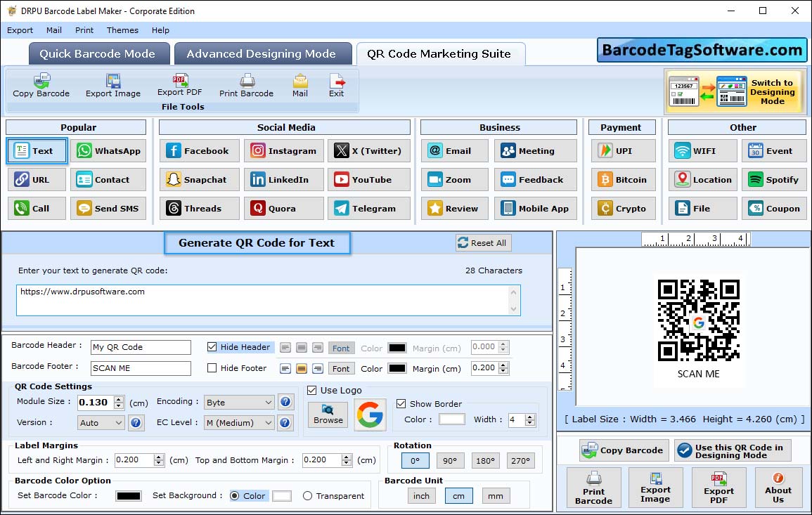The height and width of the screenshot is (515, 812).
Task: Copy barcode from File Tools toolbar
Action: (x=41, y=86)
